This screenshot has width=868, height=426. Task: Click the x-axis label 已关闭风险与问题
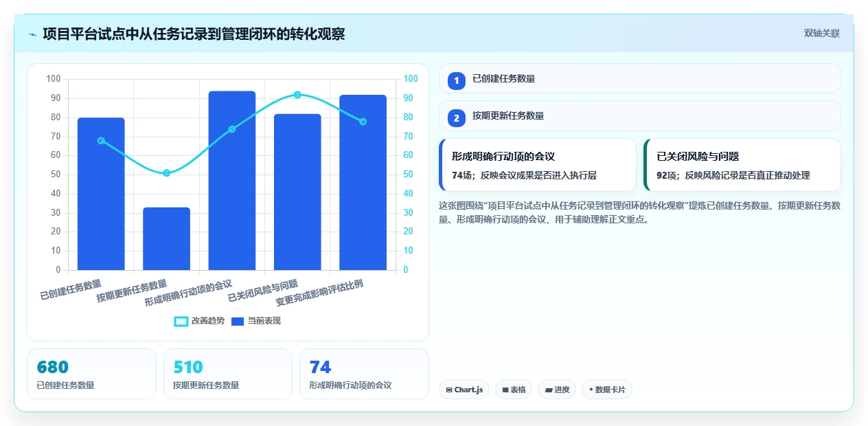263,291
